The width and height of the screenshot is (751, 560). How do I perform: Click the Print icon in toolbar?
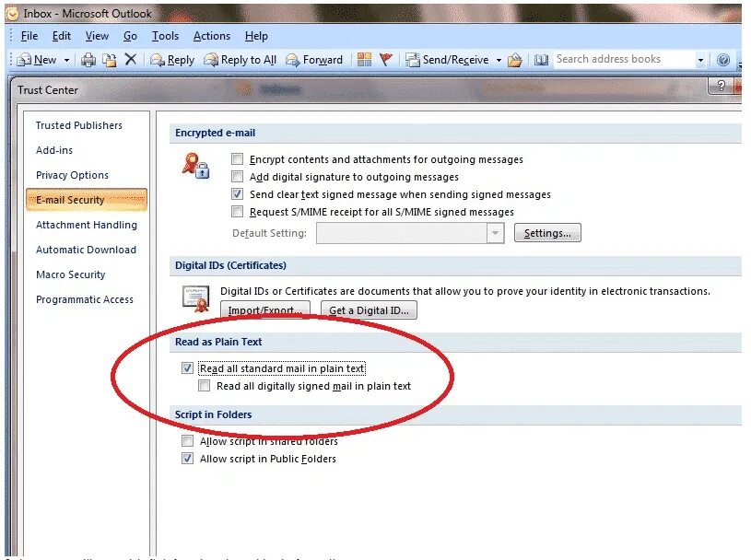coord(88,60)
